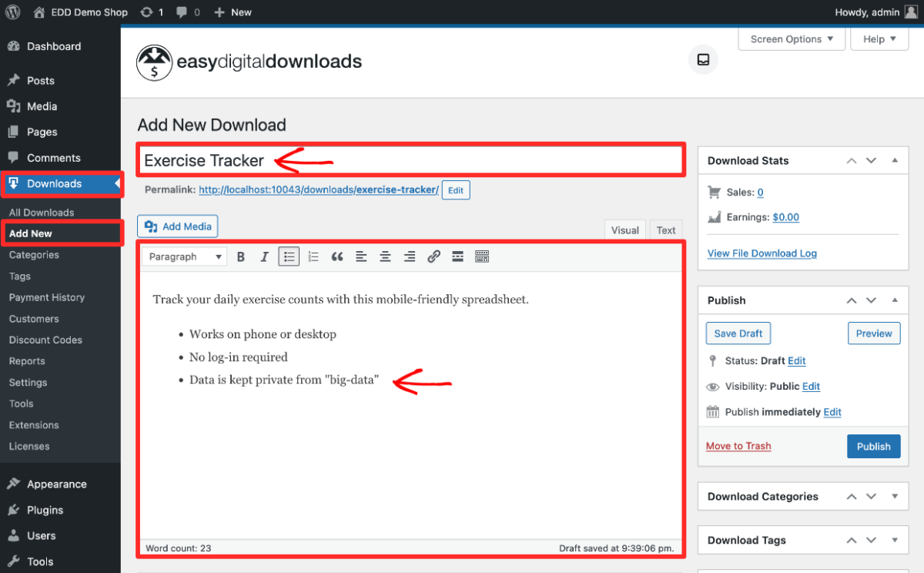
Task: Open the Help dropdown
Action: click(x=879, y=39)
